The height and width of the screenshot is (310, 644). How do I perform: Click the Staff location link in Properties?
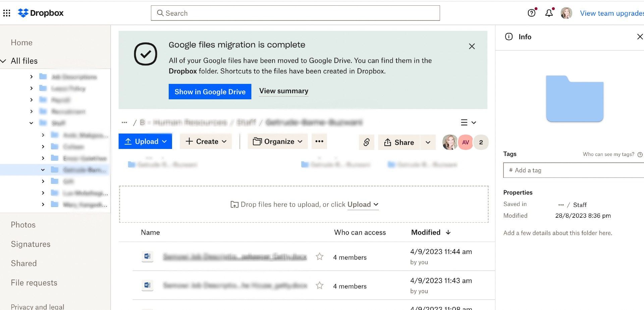(580, 205)
